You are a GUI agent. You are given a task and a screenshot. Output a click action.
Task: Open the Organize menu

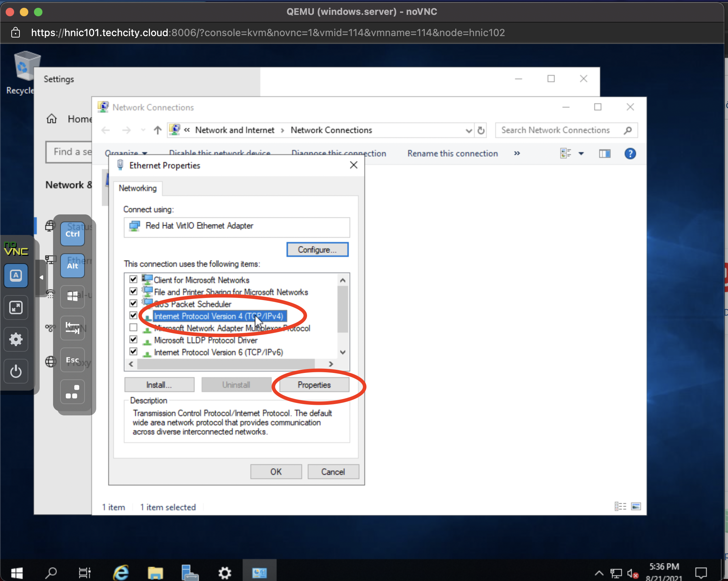pyautogui.click(x=126, y=153)
